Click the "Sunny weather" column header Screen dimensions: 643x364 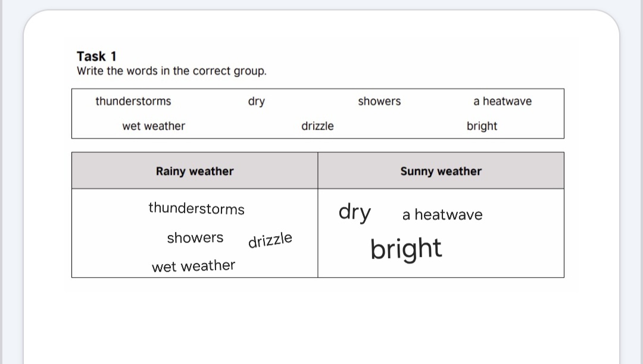[x=441, y=171]
